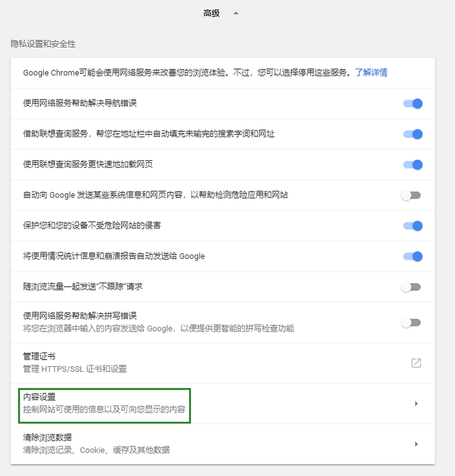Disable 将使用情况统计信息和崩溃报告自动发送给 Google

click(413, 256)
